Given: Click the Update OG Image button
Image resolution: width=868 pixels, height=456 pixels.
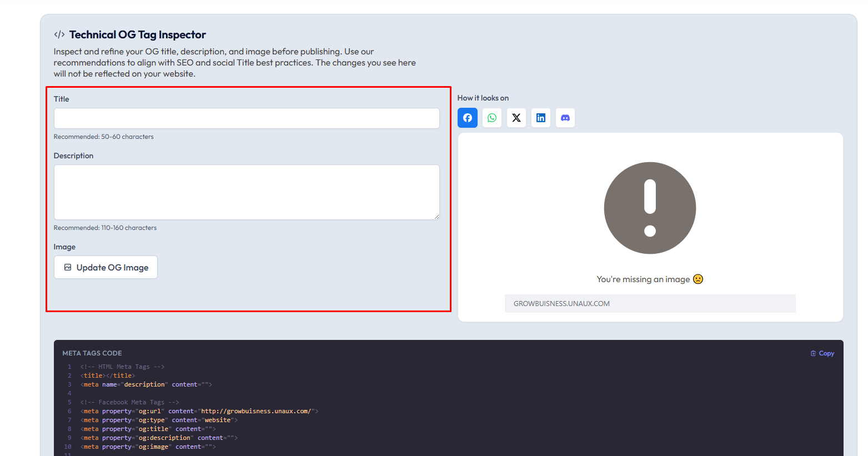Looking at the screenshot, I should pos(106,267).
